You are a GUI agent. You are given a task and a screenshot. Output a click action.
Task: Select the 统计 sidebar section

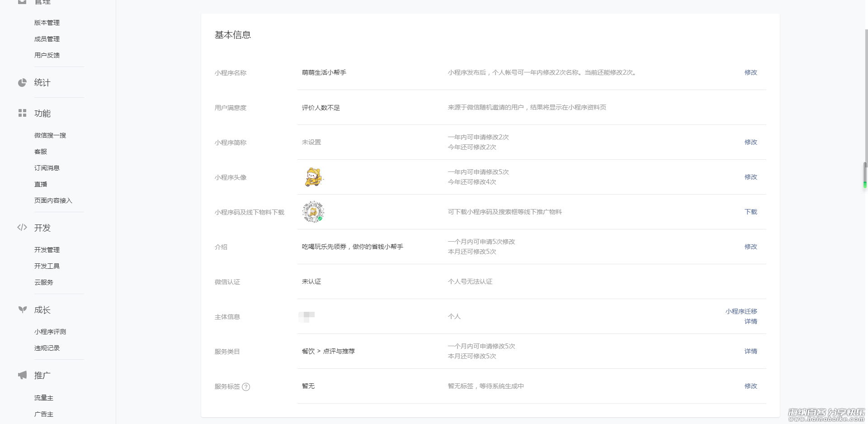(x=42, y=82)
